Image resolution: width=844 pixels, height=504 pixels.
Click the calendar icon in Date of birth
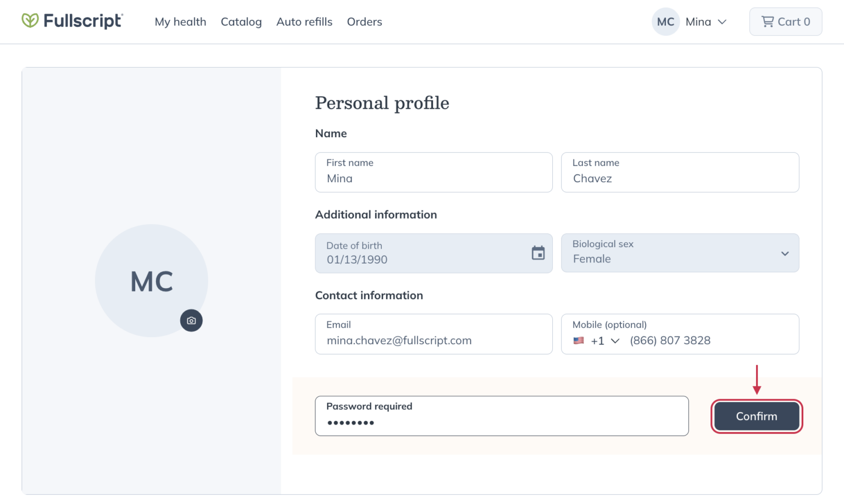click(x=538, y=253)
